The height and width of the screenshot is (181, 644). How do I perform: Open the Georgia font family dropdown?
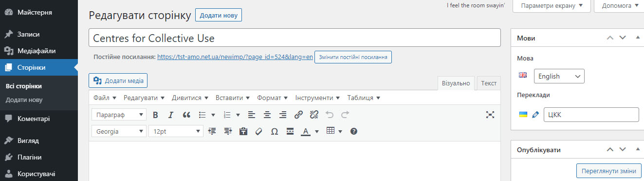click(x=119, y=131)
